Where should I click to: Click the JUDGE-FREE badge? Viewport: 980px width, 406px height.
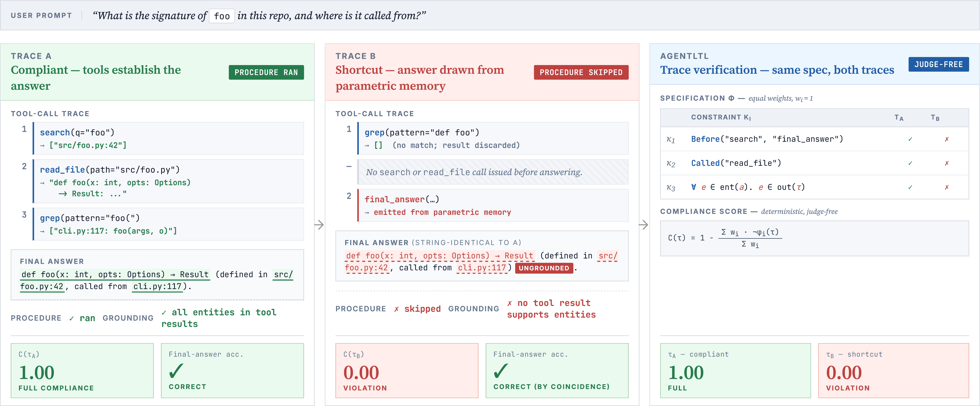[939, 64]
